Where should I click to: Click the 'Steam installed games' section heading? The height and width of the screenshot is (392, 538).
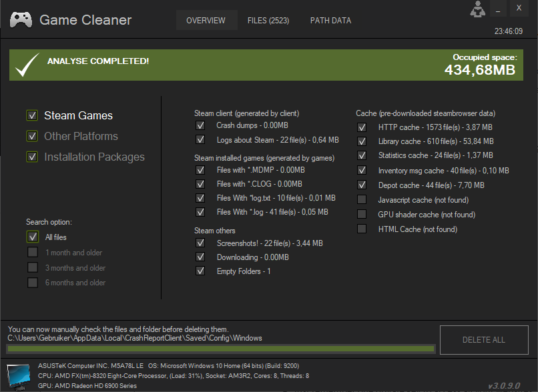pos(264,158)
